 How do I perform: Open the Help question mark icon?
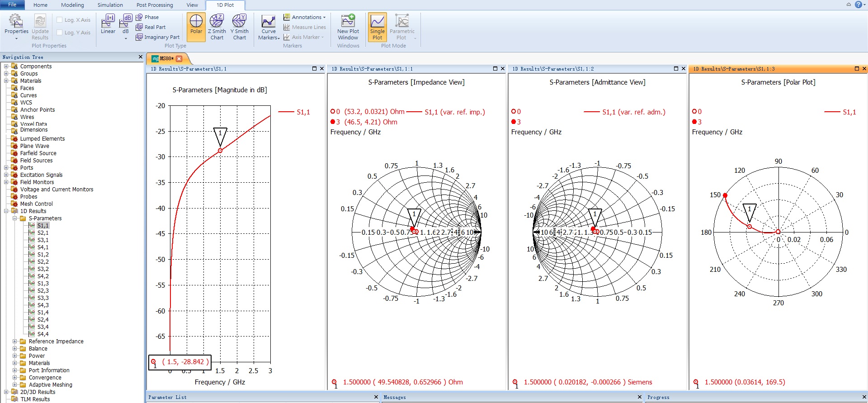859,5
